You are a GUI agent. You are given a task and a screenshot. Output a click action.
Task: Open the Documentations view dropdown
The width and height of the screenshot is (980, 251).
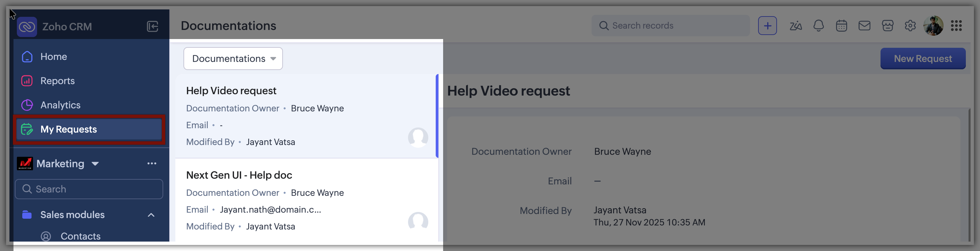[233, 59]
